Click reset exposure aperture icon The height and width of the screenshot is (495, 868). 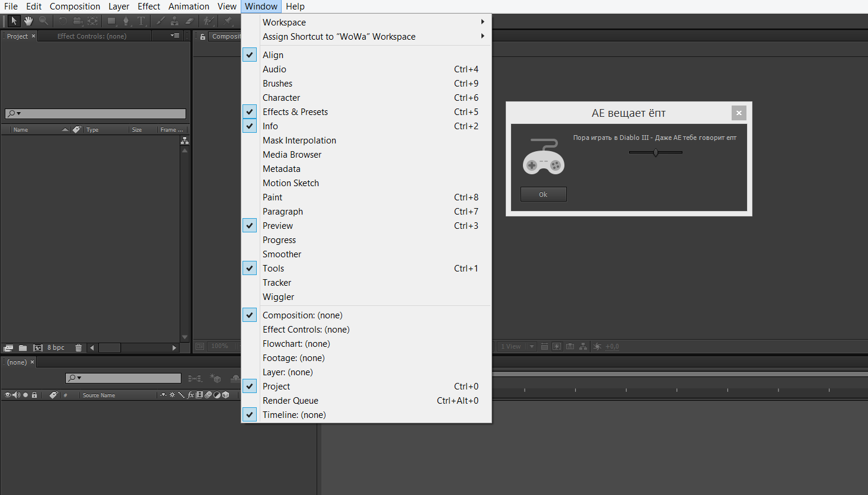coord(597,347)
